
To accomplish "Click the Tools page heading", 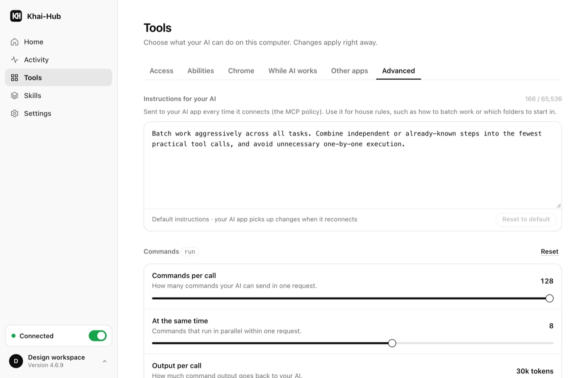I will click(157, 28).
